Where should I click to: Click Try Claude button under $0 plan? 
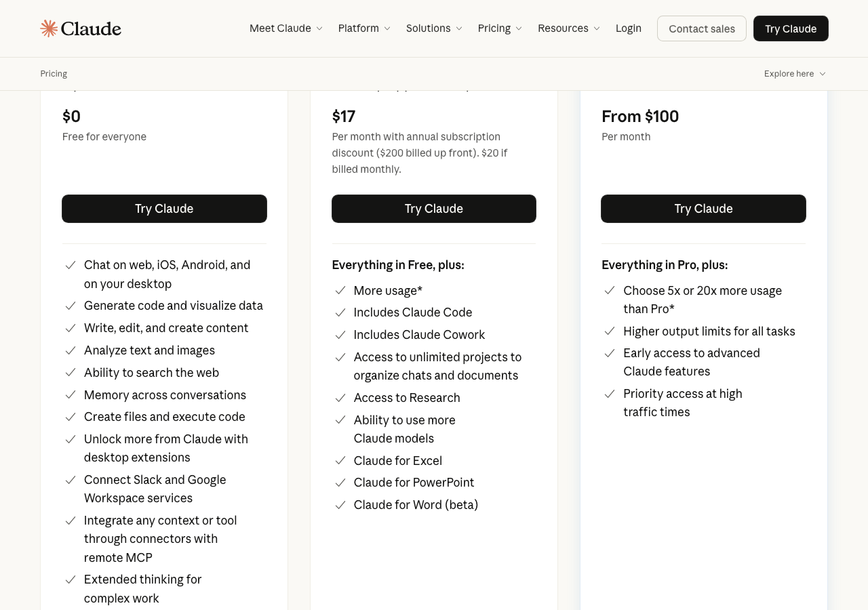[x=164, y=209]
